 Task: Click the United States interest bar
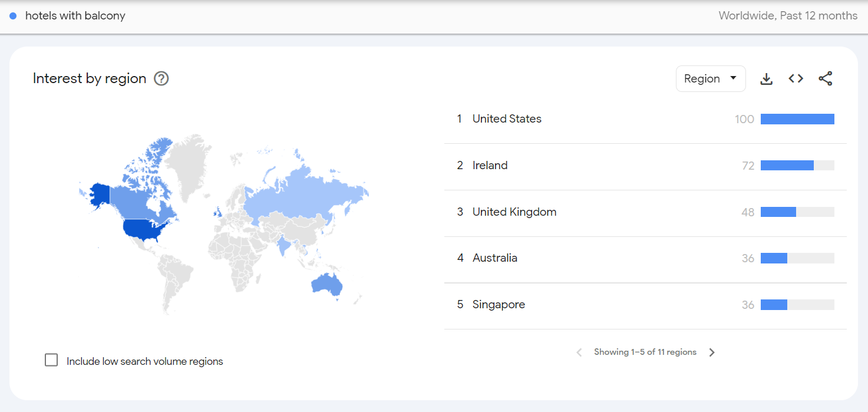click(797, 119)
